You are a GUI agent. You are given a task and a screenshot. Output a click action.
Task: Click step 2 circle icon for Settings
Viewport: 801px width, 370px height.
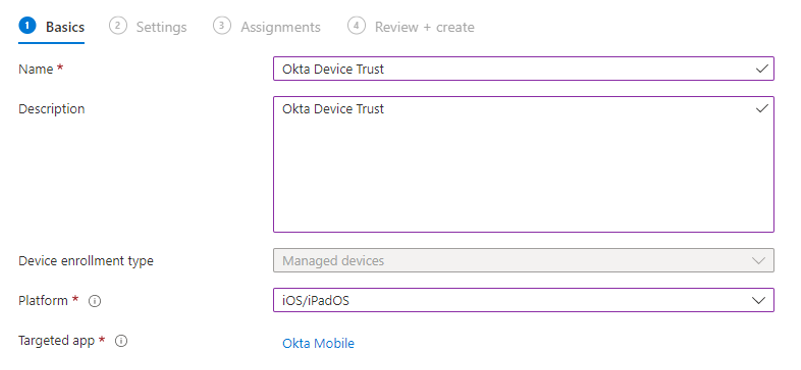click(x=117, y=26)
